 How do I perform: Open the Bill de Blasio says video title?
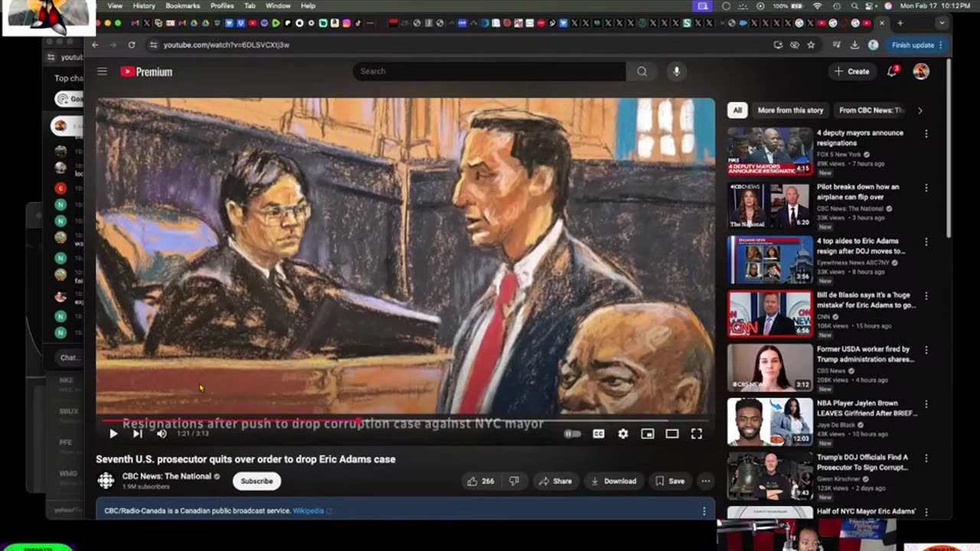pyautogui.click(x=866, y=300)
